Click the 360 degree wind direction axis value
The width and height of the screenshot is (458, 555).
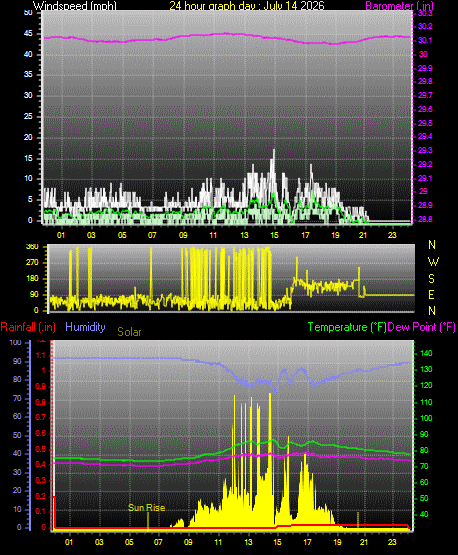pyautogui.click(x=32, y=247)
